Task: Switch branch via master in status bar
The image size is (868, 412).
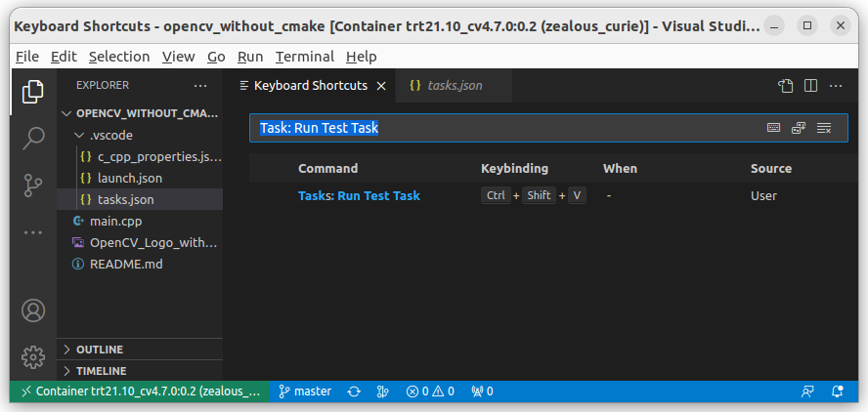Action: [305, 391]
